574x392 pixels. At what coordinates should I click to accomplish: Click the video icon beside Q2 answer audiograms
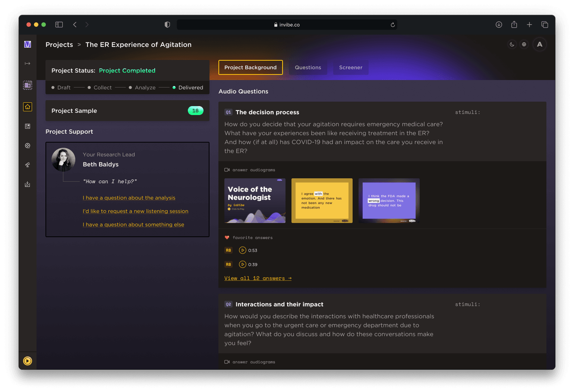click(x=227, y=362)
